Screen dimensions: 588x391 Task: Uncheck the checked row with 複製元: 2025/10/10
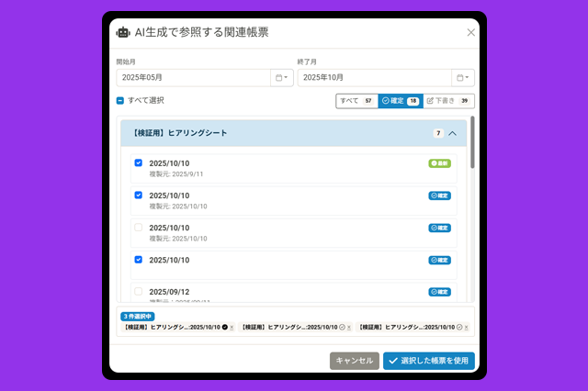[x=139, y=195]
